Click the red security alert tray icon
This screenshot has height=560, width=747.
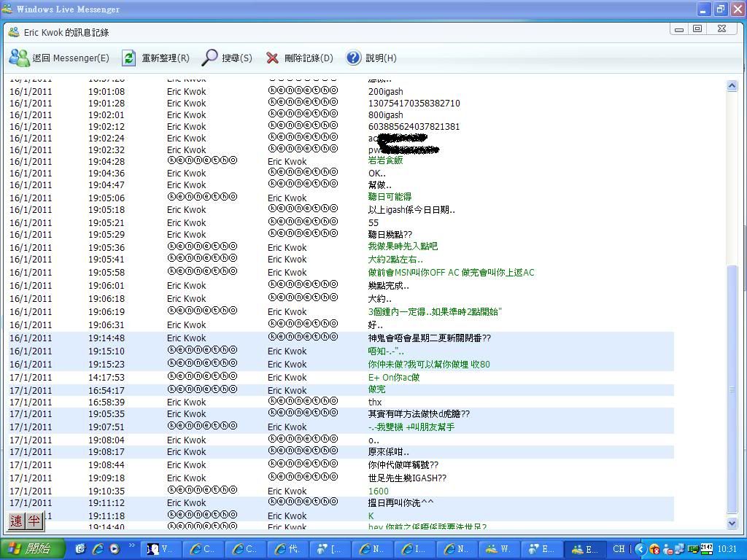point(654,550)
